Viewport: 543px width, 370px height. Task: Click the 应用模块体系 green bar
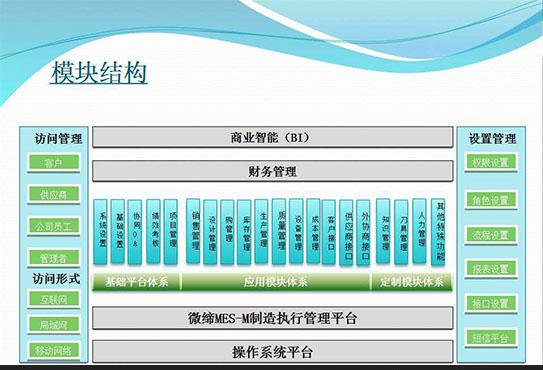[x=276, y=282]
